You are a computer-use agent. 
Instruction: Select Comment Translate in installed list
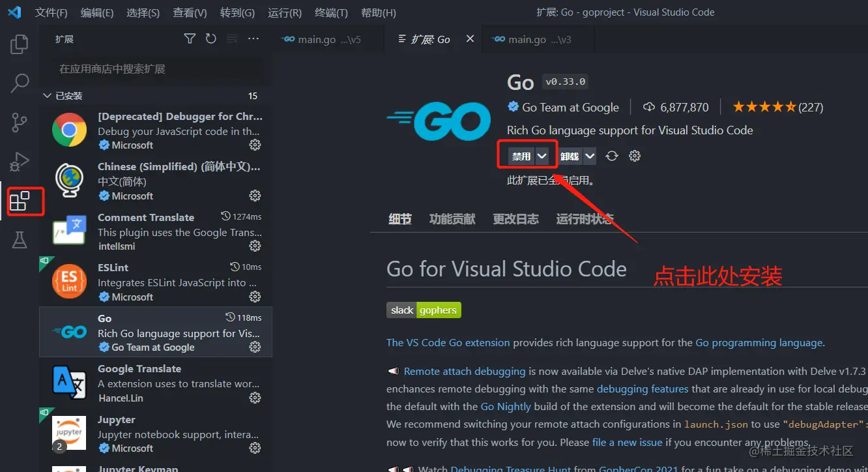(x=156, y=231)
